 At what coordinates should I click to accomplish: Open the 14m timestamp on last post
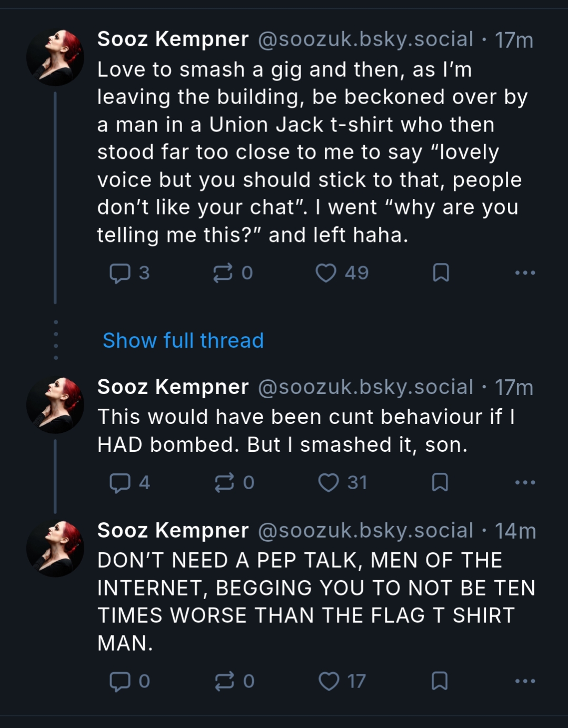coord(515,531)
